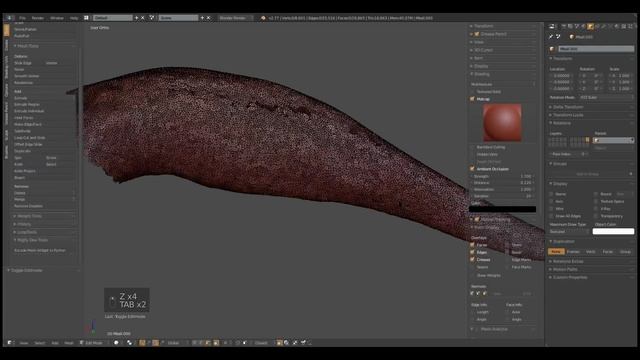The height and width of the screenshot is (360, 640).
Task: Click the object name field in Properties
Action: 596,49
